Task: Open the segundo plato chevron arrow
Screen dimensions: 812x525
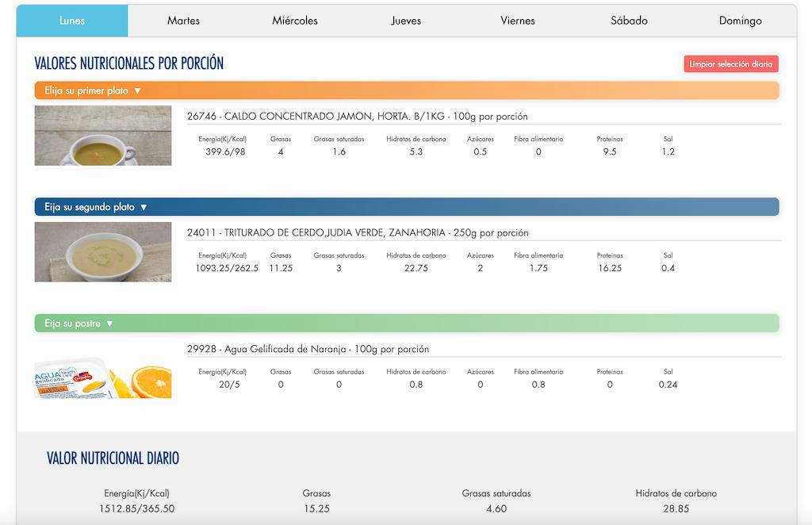Action: (x=143, y=206)
